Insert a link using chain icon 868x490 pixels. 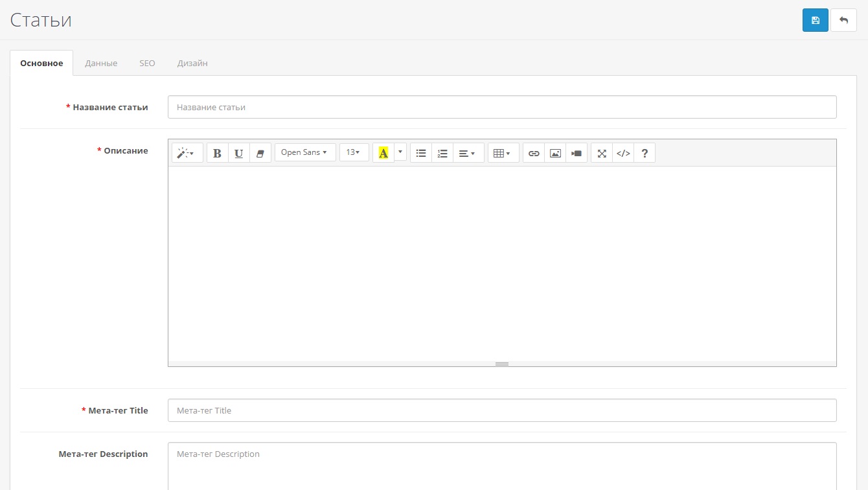(x=534, y=153)
